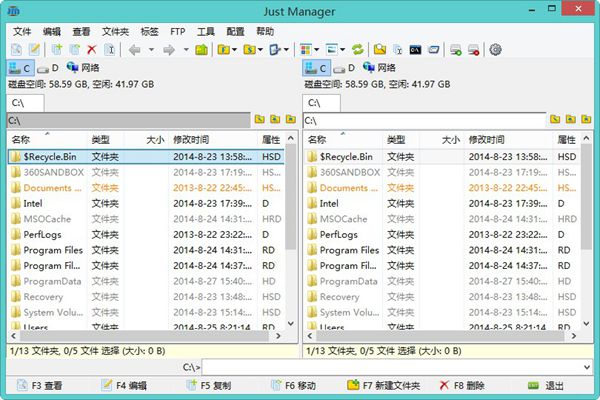Open the FTP menu
This screenshot has width=600, height=400.
(x=178, y=31)
